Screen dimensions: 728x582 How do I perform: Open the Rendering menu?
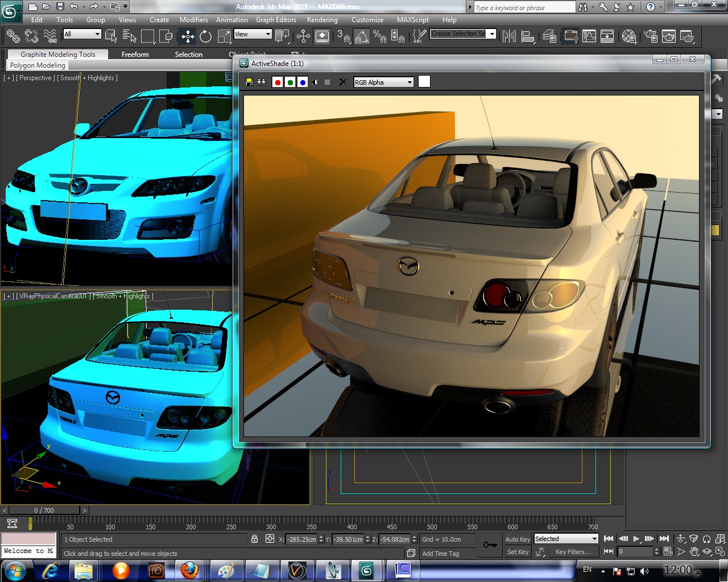322,20
